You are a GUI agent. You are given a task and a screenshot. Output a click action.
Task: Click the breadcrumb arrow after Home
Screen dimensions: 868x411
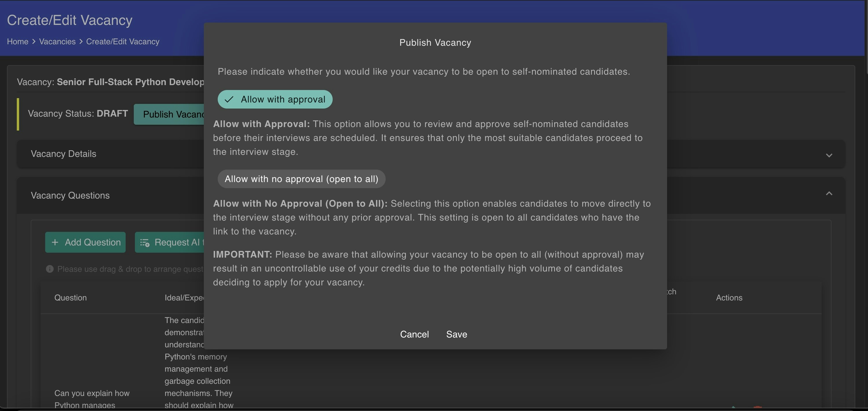[x=34, y=41]
